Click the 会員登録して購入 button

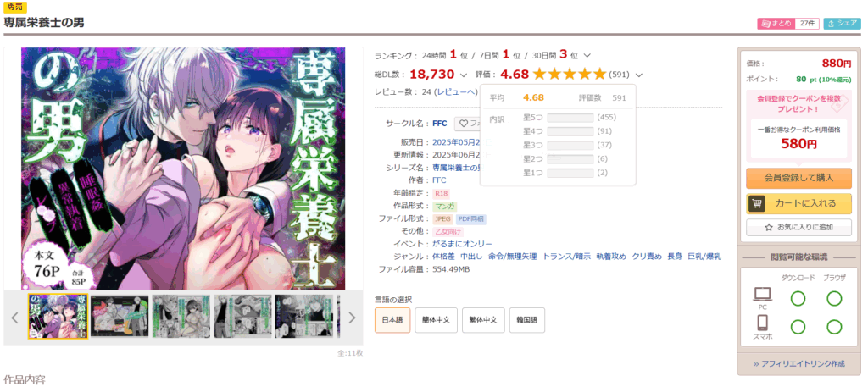[x=798, y=178]
